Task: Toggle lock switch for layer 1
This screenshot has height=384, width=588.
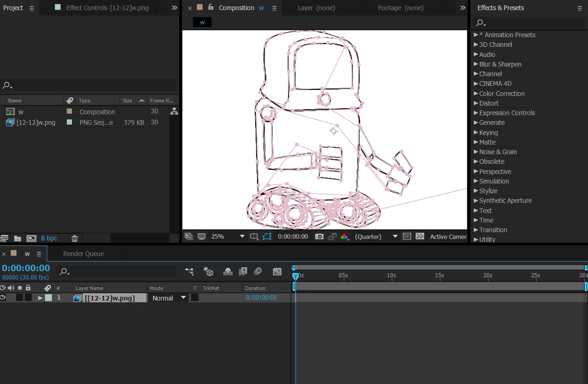Action: [x=28, y=298]
